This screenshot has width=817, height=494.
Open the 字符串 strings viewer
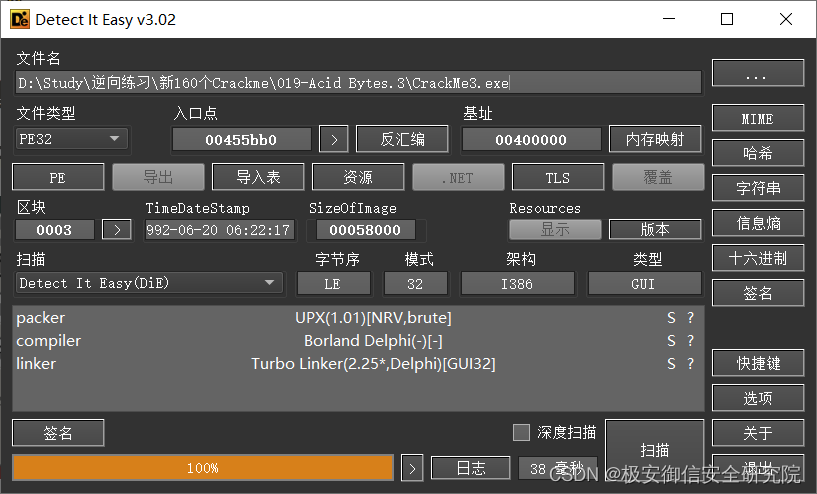758,188
